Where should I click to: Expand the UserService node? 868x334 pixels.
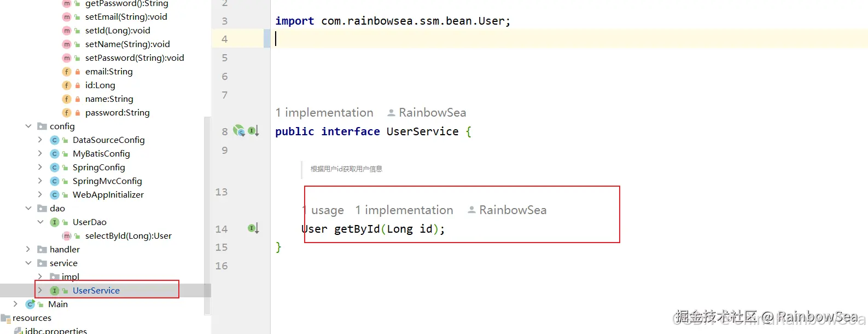tap(40, 291)
